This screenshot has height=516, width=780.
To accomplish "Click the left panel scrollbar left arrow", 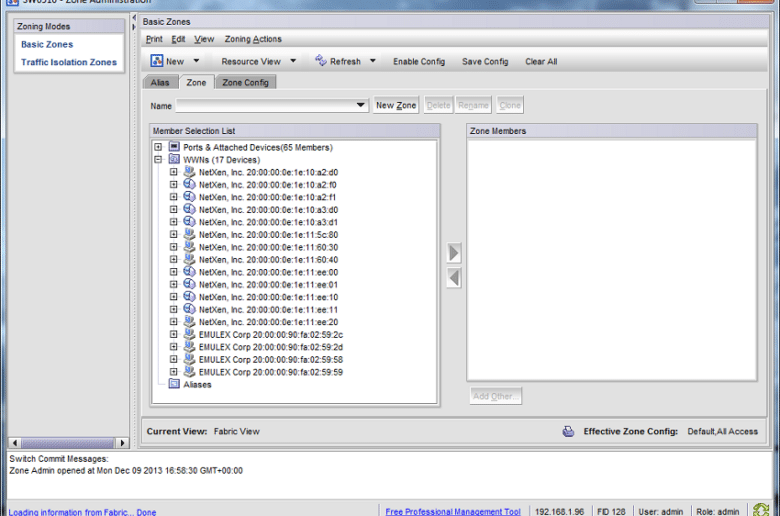I will coord(15,442).
